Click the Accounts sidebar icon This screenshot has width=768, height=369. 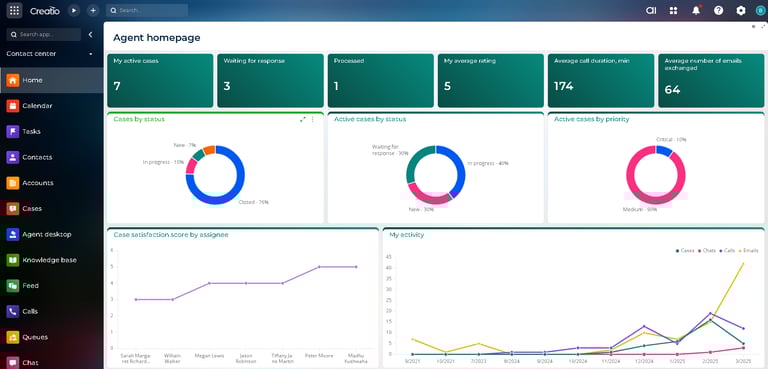pos(13,183)
